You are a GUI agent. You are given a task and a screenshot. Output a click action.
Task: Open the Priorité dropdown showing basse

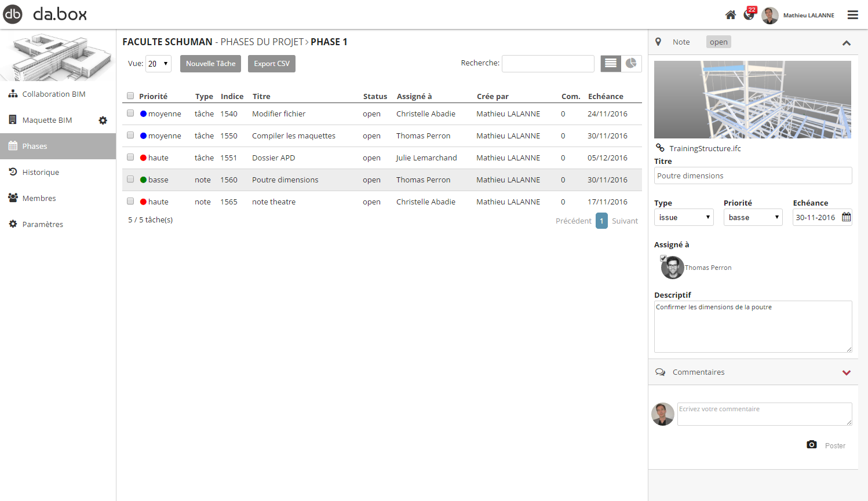[753, 217]
